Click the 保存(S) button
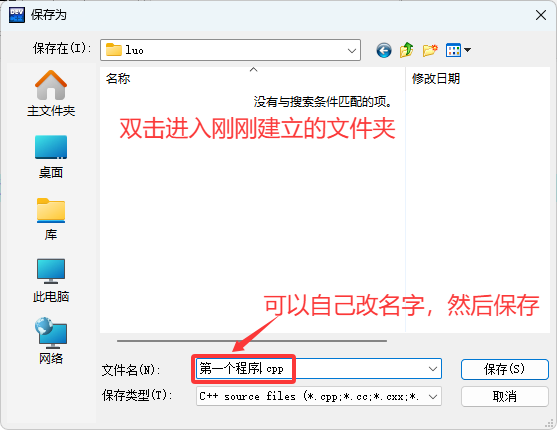 504,369
